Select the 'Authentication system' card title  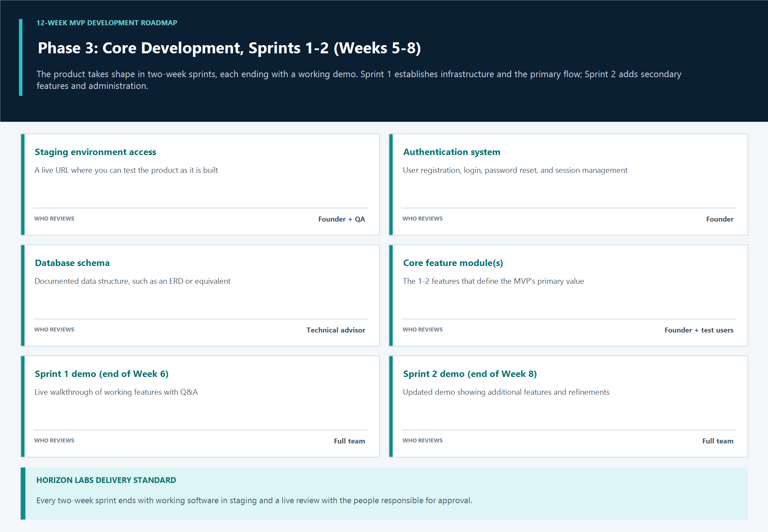click(x=452, y=152)
